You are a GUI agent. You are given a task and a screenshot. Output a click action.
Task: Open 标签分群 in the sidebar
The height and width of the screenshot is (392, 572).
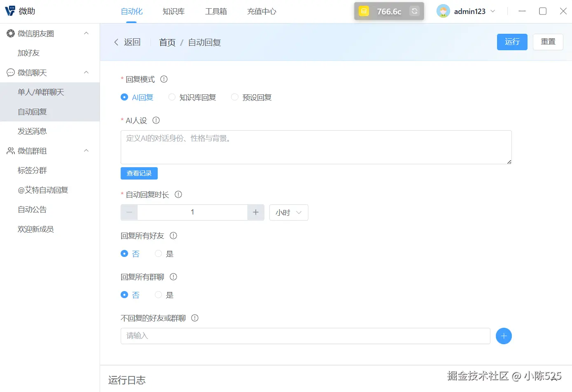[x=50, y=170]
